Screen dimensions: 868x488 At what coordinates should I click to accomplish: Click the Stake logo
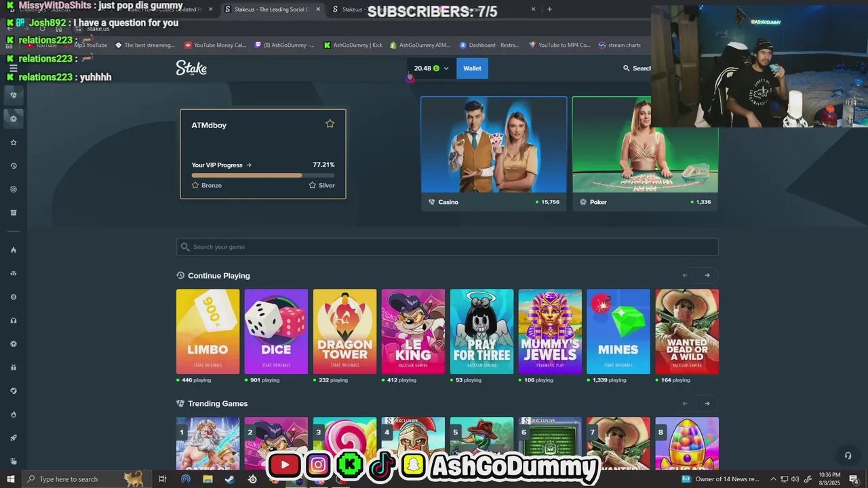coord(191,68)
